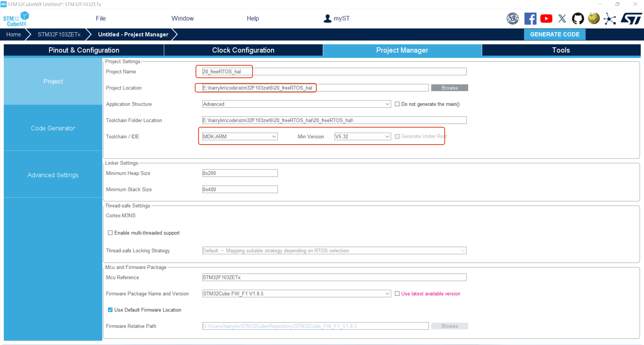Screen dimensions: 644x345
Task: Click the ST logo icon
Action: tap(631, 18)
